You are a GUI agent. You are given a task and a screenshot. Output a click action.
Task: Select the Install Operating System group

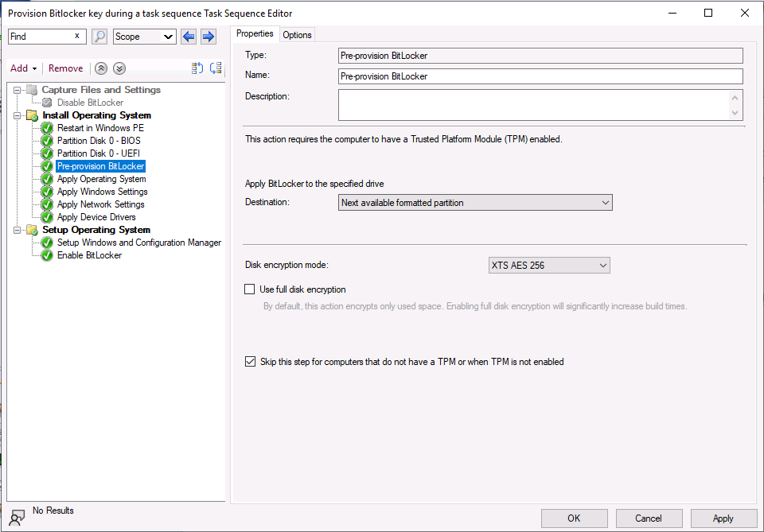[x=96, y=115]
